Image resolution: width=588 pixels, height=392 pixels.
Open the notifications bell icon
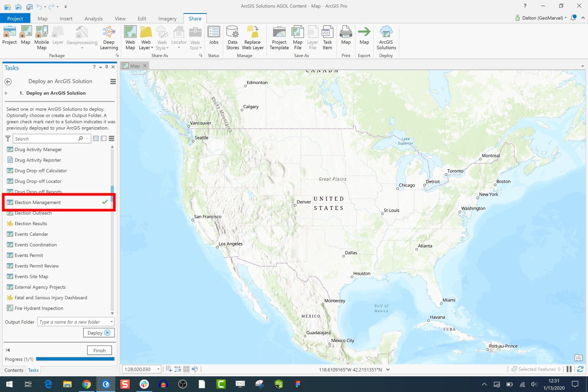pos(574,18)
